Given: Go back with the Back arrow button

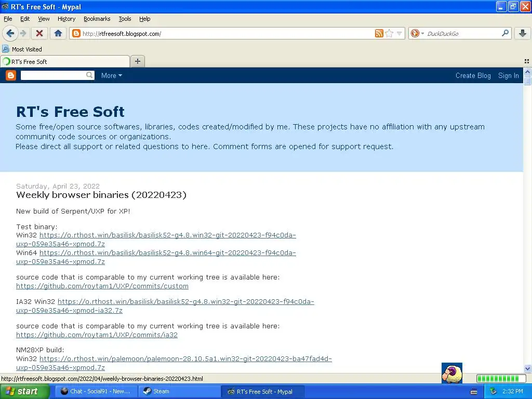Looking at the screenshot, I should [10, 33].
